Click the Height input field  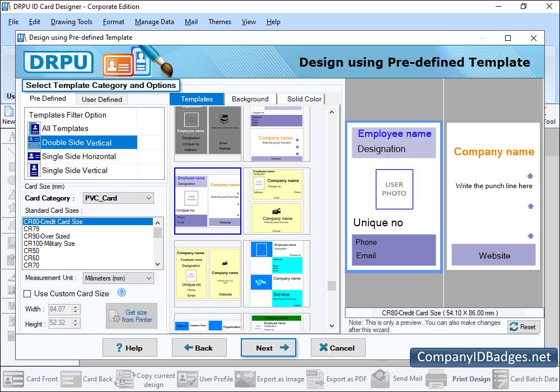click(60, 323)
